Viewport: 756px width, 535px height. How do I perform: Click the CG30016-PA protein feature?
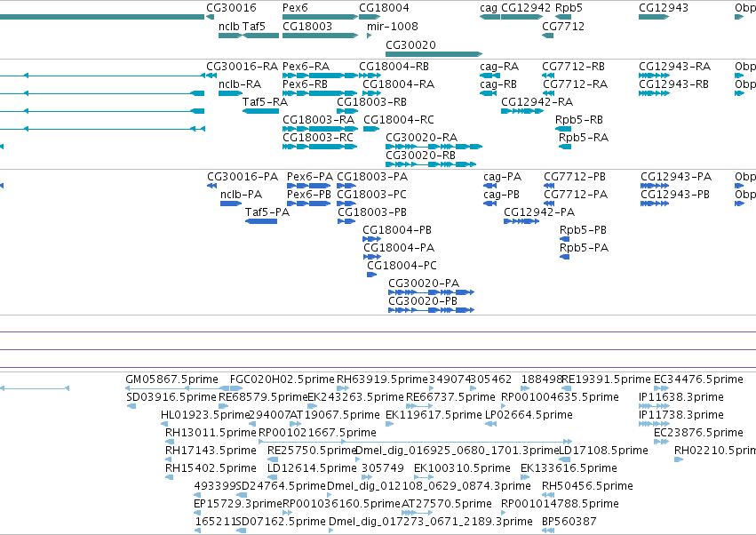click(211, 186)
